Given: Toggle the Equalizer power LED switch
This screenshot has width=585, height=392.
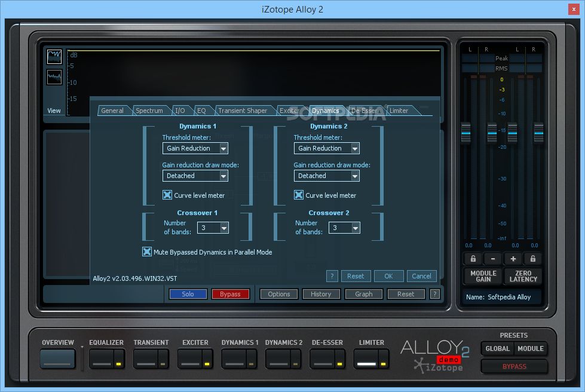Looking at the screenshot, I should coord(119,359).
